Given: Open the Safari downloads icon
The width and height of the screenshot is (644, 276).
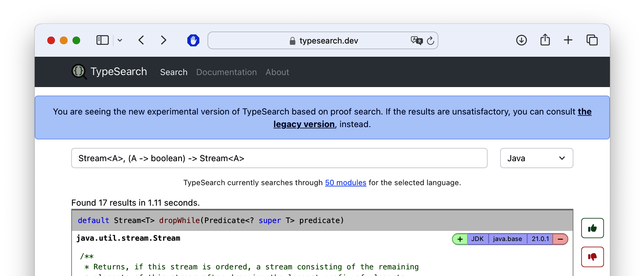Looking at the screenshot, I should [x=521, y=40].
